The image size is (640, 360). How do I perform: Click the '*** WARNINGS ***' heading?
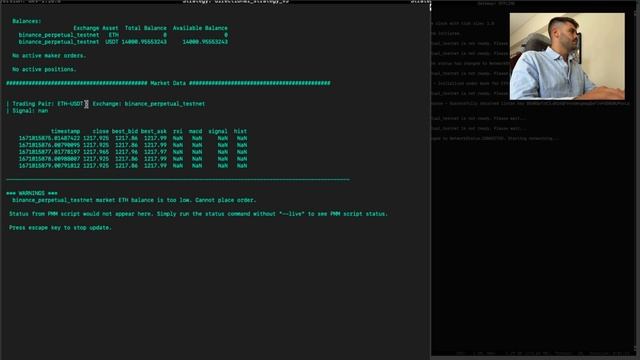coord(32,193)
